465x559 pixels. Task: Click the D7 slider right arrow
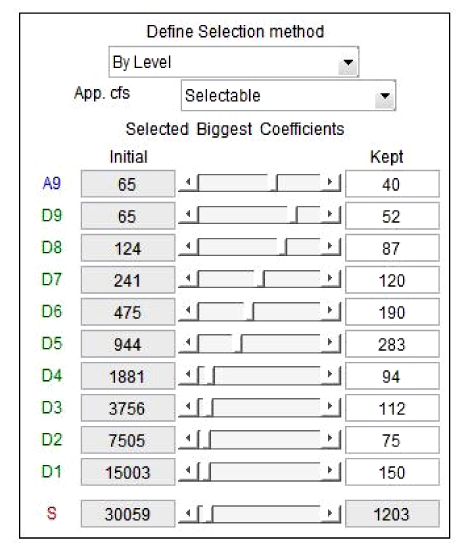(330, 278)
